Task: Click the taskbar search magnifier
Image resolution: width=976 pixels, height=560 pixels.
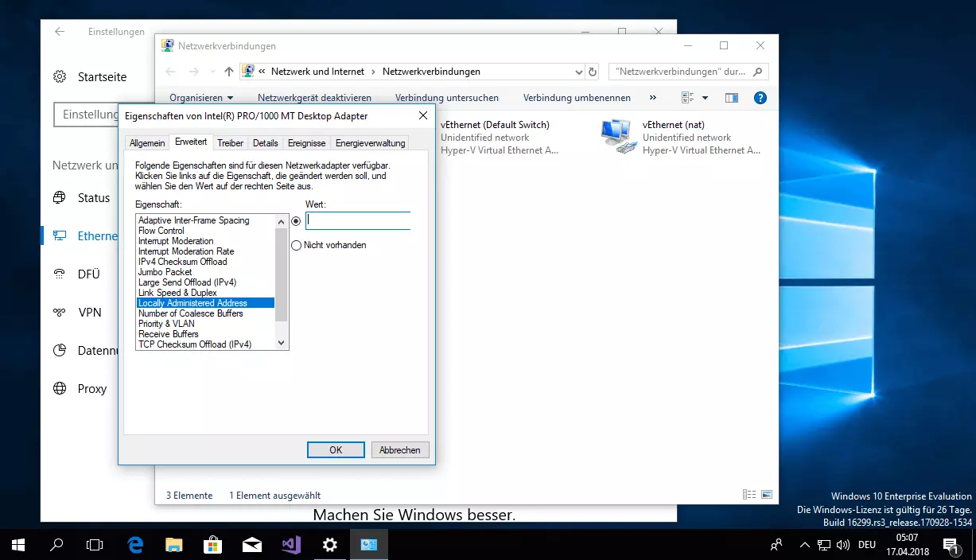Action: tap(56, 545)
